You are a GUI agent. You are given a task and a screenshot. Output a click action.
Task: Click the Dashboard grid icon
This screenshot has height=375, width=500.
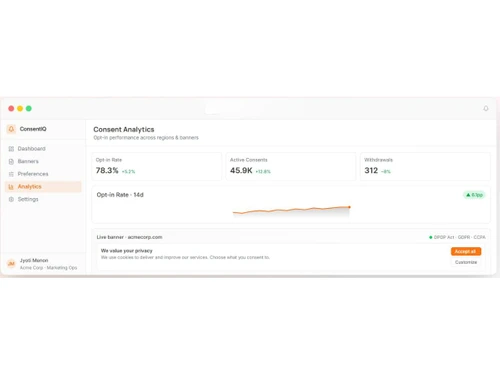11,149
